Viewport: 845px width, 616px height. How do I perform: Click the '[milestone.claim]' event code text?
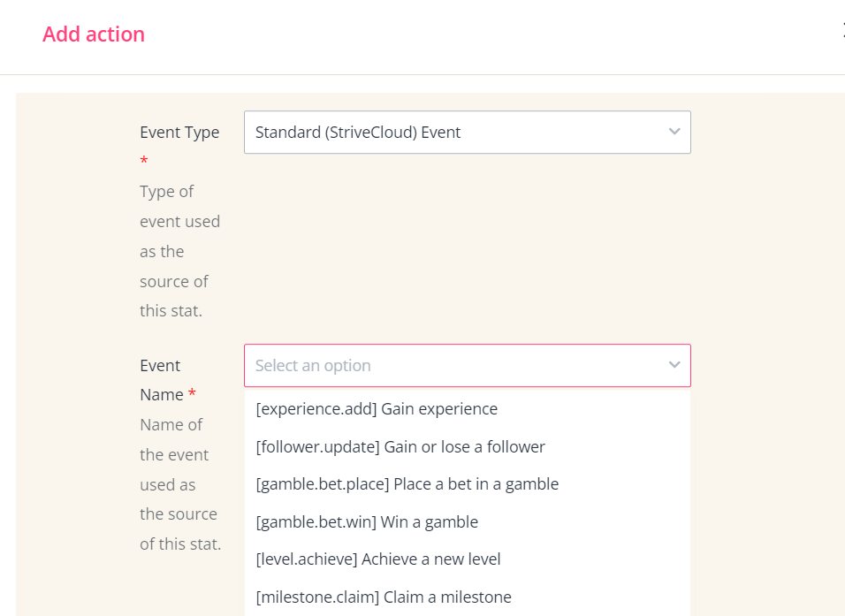click(316, 597)
